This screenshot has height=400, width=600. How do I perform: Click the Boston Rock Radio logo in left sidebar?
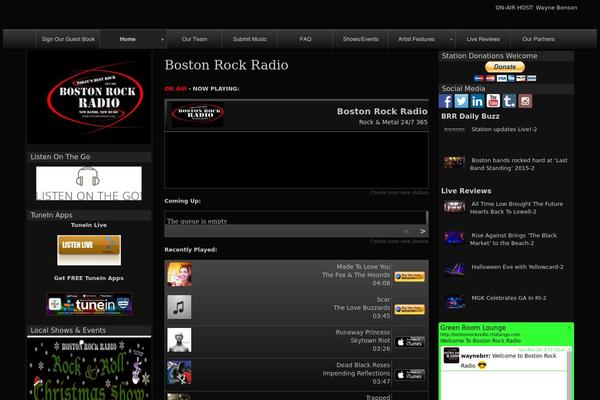point(89,98)
